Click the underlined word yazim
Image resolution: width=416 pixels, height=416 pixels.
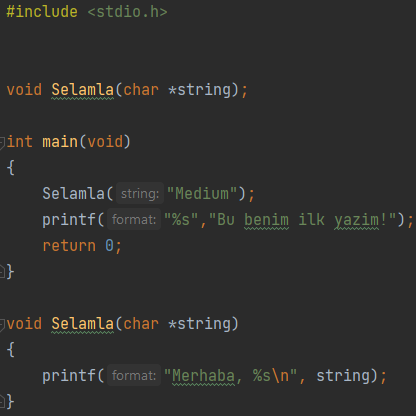coord(357,220)
